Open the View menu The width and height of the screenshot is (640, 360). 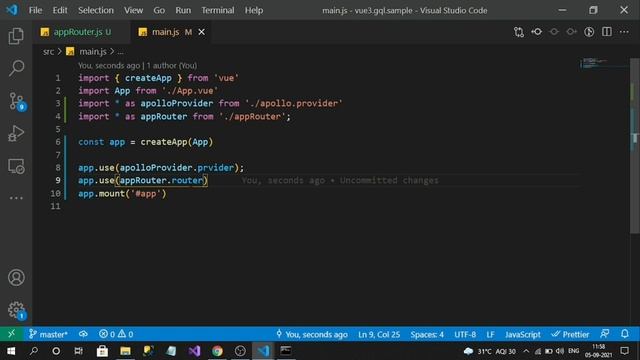133,10
